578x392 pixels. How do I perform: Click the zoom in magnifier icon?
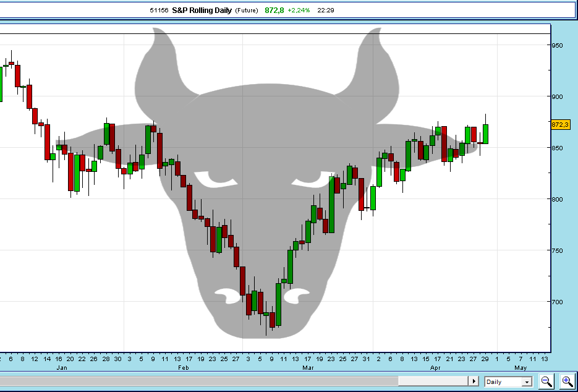[x=567, y=381]
